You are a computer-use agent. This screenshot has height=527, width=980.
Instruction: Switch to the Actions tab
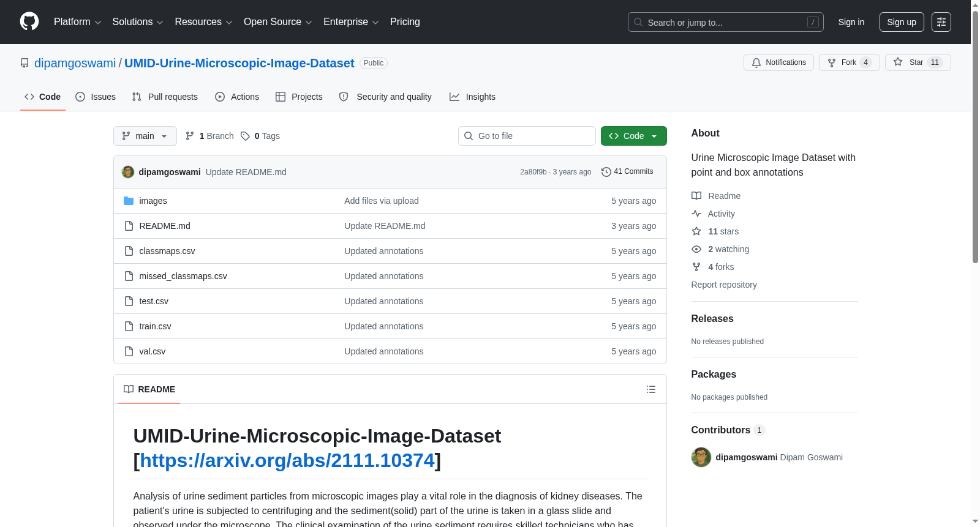tap(237, 97)
